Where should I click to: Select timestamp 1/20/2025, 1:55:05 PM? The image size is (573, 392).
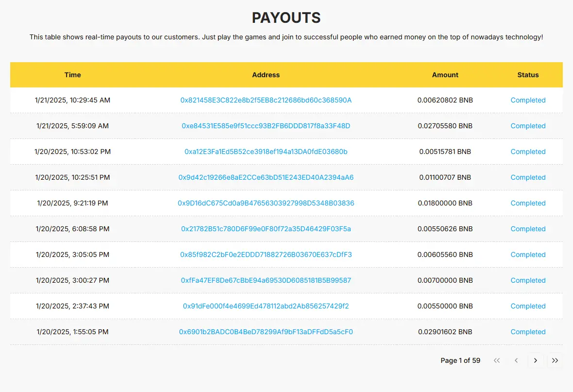72,332
